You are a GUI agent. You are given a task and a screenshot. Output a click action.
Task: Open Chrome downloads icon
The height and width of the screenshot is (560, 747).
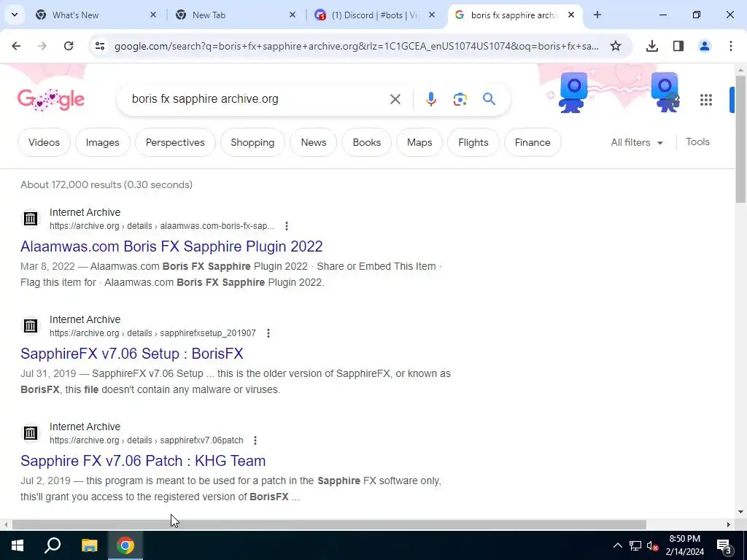[651, 46]
